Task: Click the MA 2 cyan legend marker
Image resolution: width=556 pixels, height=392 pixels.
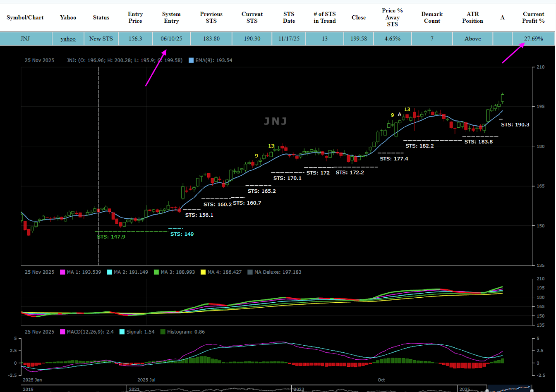Action: [x=110, y=272]
